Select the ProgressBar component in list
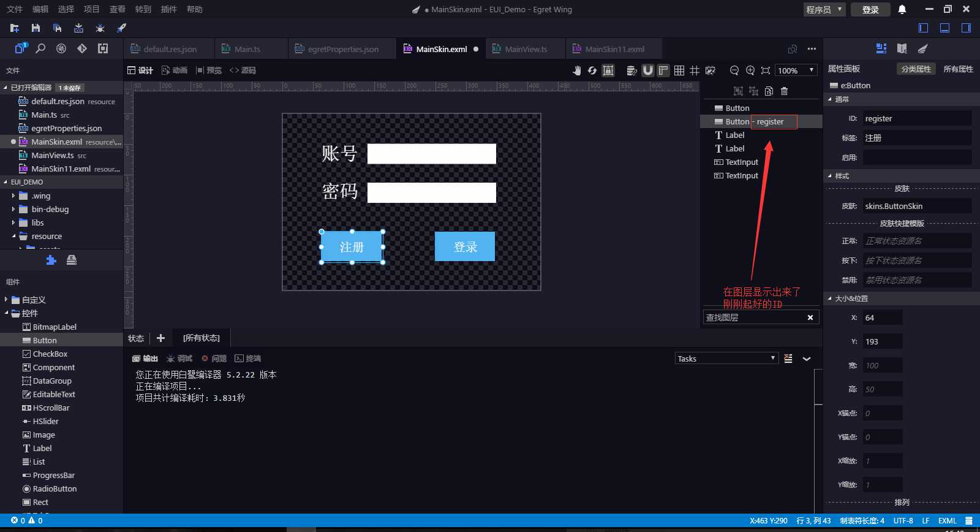 point(61,475)
